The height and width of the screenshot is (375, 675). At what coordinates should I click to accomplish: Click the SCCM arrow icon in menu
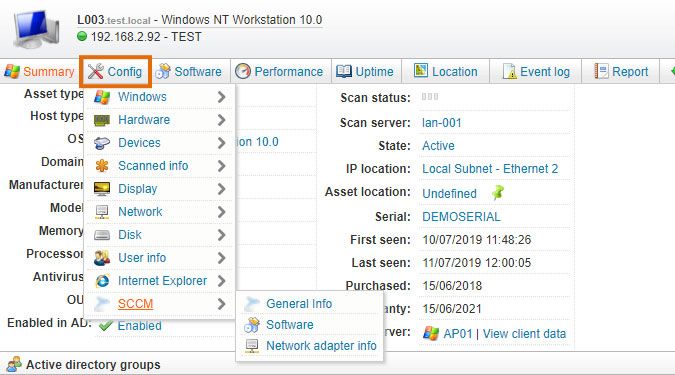click(102, 304)
